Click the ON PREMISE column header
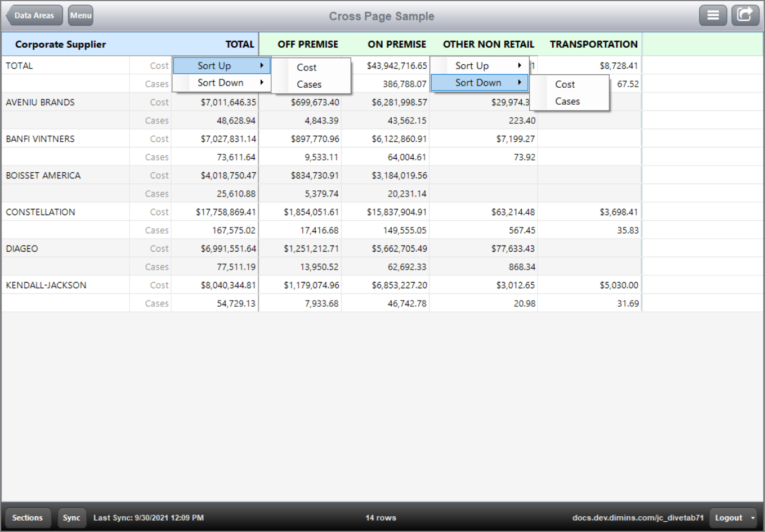The width and height of the screenshot is (765, 532). click(397, 44)
